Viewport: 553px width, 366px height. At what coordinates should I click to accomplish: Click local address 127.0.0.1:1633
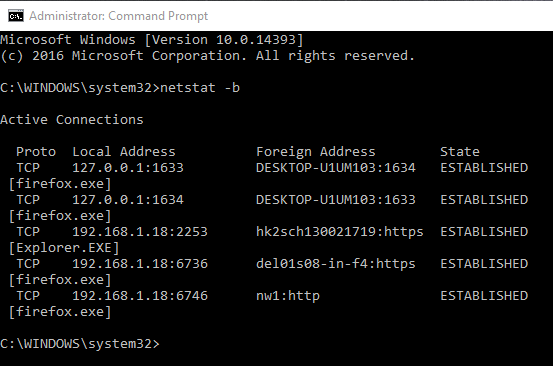pyautogui.click(x=128, y=167)
